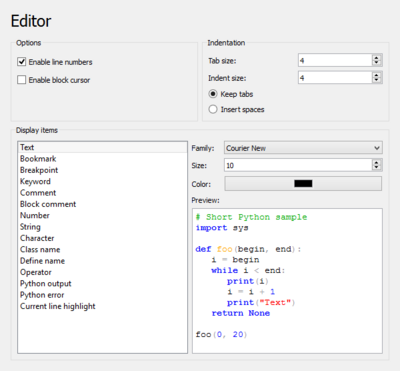This screenshot has height=371, width=400.
Task: Increase Indent size with up arrow
Action: pyautogui.click(x=377, y=75)
